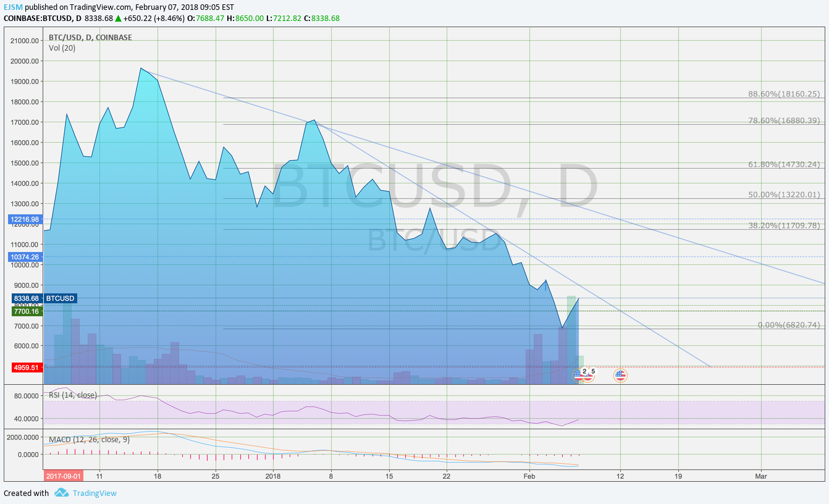
Task: Click the 80.0000 RSI axis label
Action: [28, 397]
